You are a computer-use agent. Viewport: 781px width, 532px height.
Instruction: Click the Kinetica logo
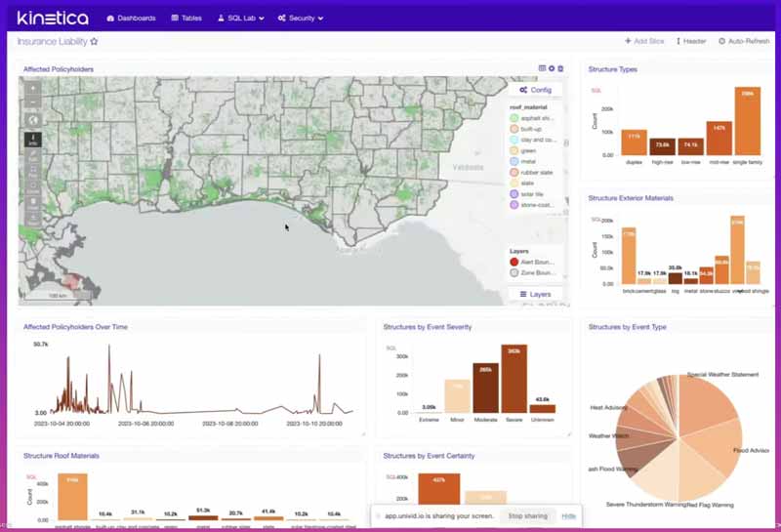(x=51, y=18)
